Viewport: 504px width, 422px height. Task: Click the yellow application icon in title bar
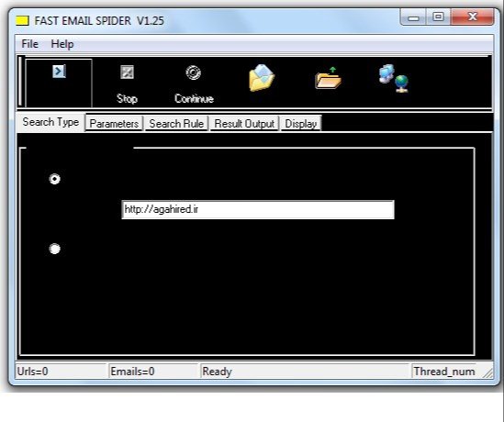(22, 21)
